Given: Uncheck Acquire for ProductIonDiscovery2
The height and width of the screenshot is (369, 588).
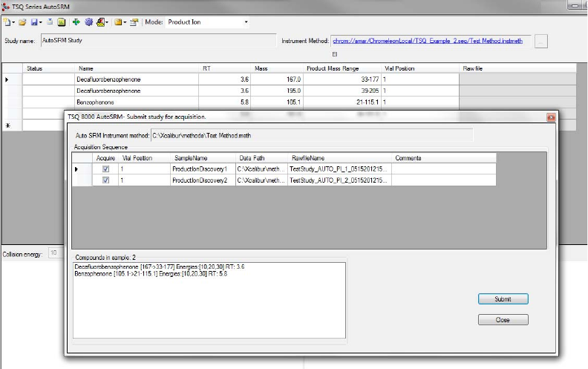Looking at the screenshot, I should click(105, 180).
